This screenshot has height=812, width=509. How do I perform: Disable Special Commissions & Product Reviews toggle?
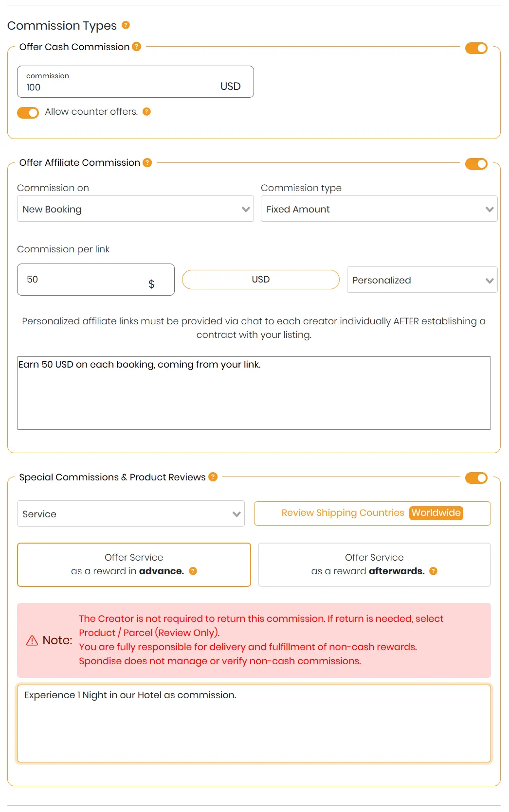point(476,477)
